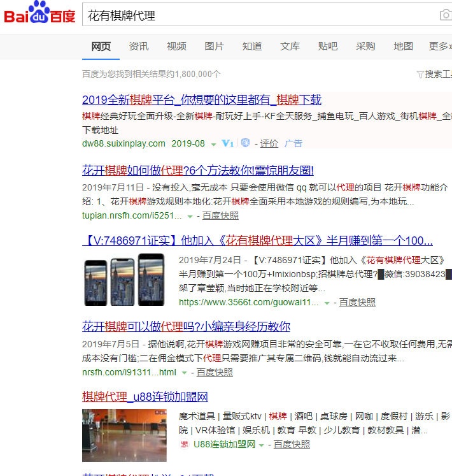Click the three phones thumbnail image
The height and width of the screenshot is (476, 452).
click(124, 280)
